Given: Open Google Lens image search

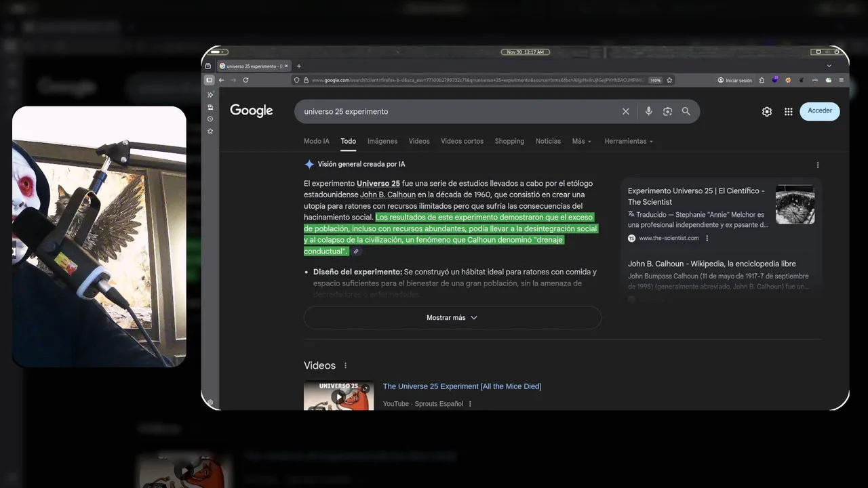Looking at the screenshot, I should pos(667,111).
